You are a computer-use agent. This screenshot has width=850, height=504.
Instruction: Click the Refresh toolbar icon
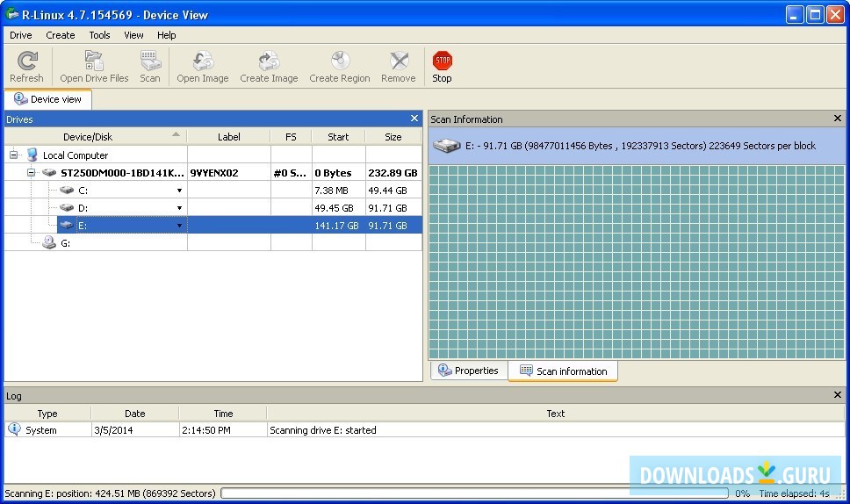click(x=26, y=67)
